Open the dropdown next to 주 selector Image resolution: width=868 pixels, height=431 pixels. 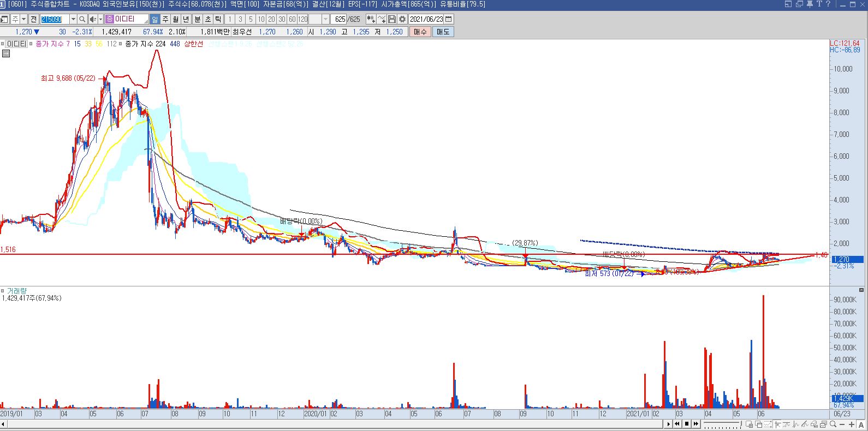23,19
